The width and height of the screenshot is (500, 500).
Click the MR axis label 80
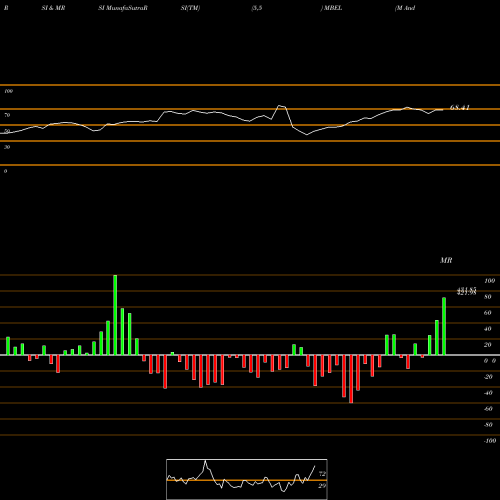pos(488,297)
